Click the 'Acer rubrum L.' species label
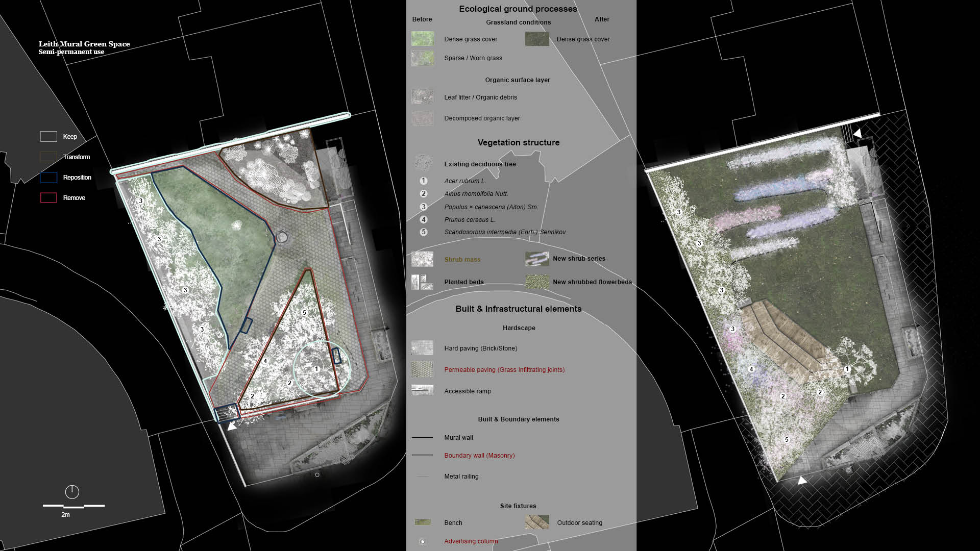 (x=465, y=181)
